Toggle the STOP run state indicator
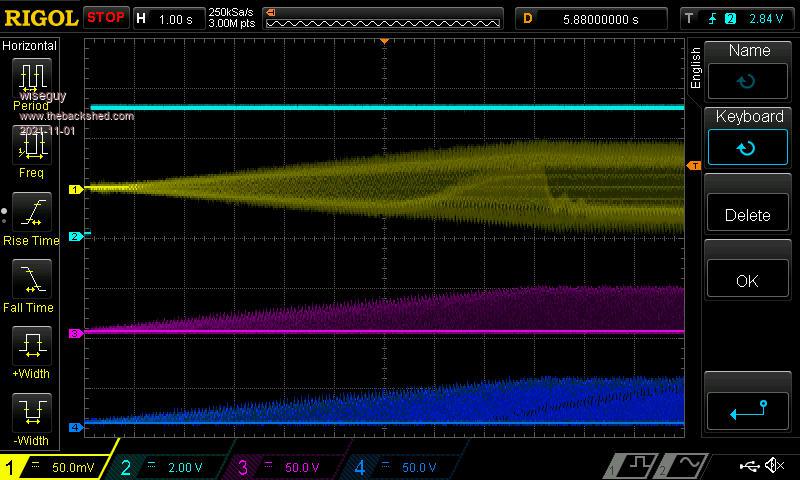 (105, 18)
